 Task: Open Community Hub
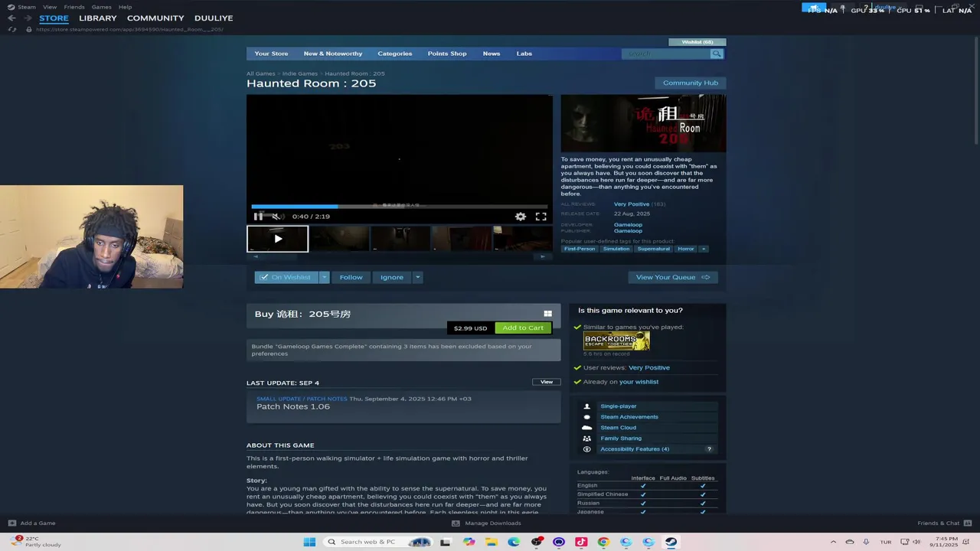[691, 83]
